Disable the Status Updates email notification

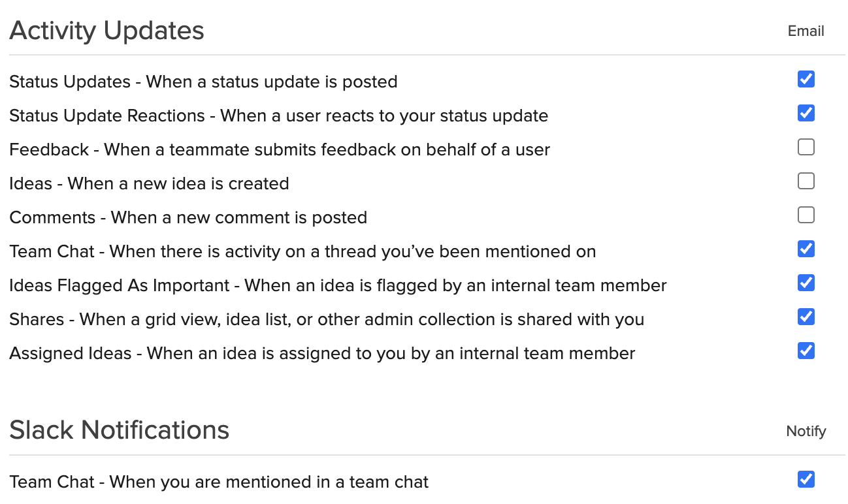pos(806,79)
